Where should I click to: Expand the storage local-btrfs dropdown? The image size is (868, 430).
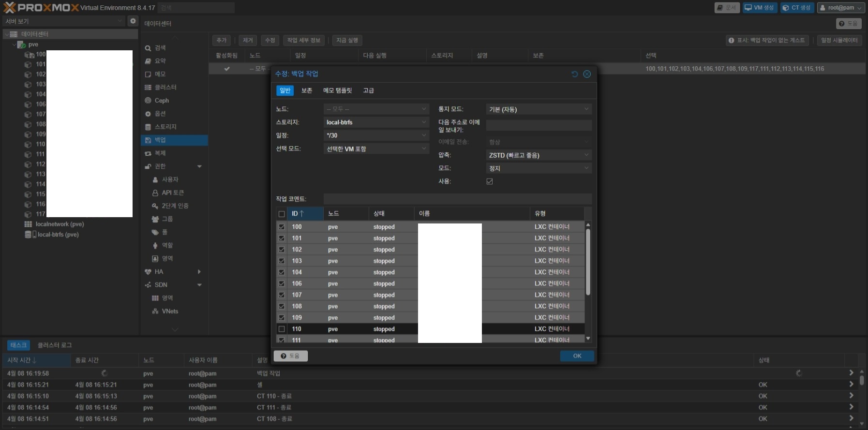(x=376, y=122)
